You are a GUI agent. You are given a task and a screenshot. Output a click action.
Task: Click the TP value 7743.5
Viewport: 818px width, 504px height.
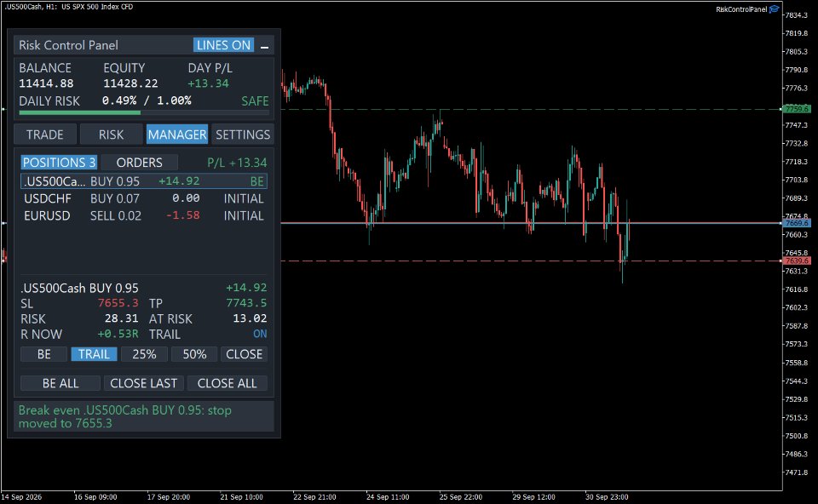[246, 303]
